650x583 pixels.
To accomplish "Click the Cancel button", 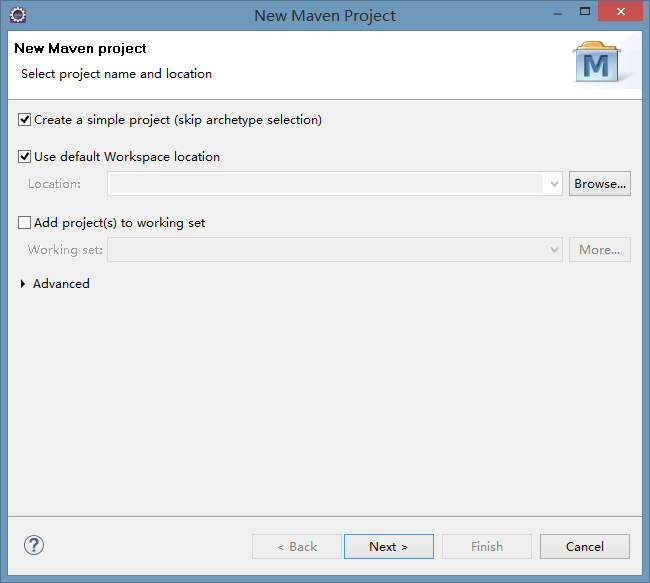I will coord(585,547).
